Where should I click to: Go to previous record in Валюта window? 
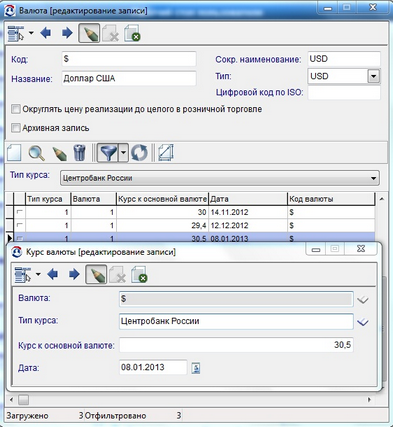[46, 33]
